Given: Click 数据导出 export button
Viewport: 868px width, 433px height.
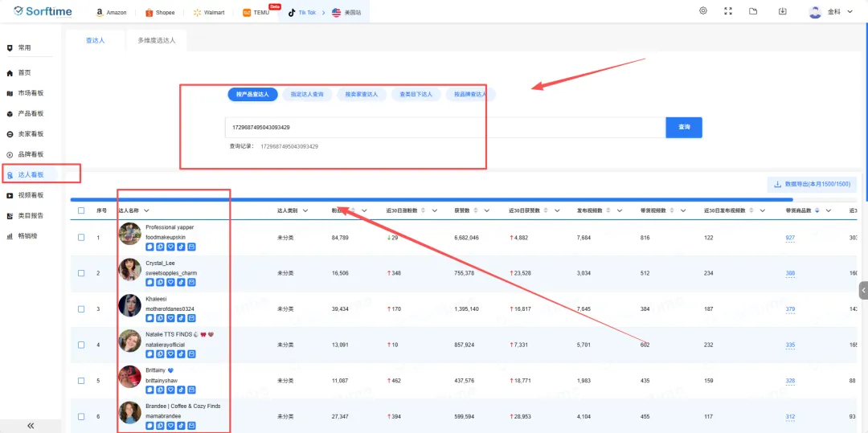Looking at the screenshot, I should [812, 185].
